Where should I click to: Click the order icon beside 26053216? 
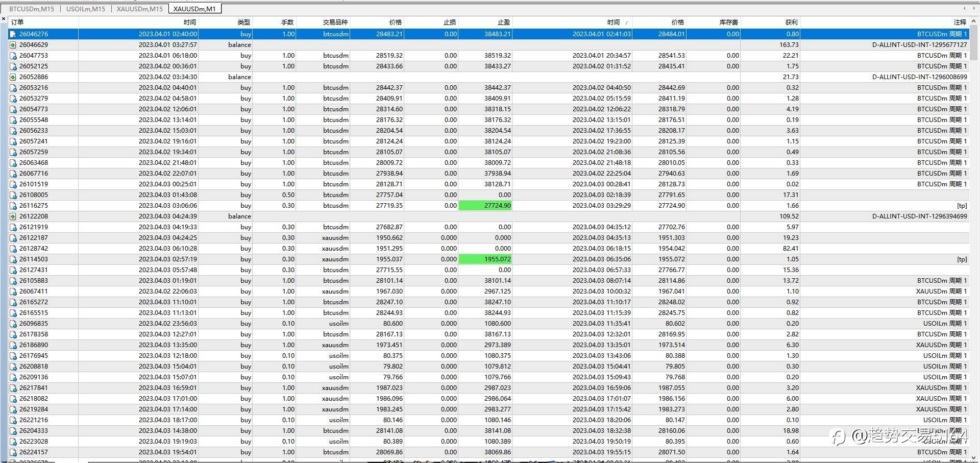point(13,88)
